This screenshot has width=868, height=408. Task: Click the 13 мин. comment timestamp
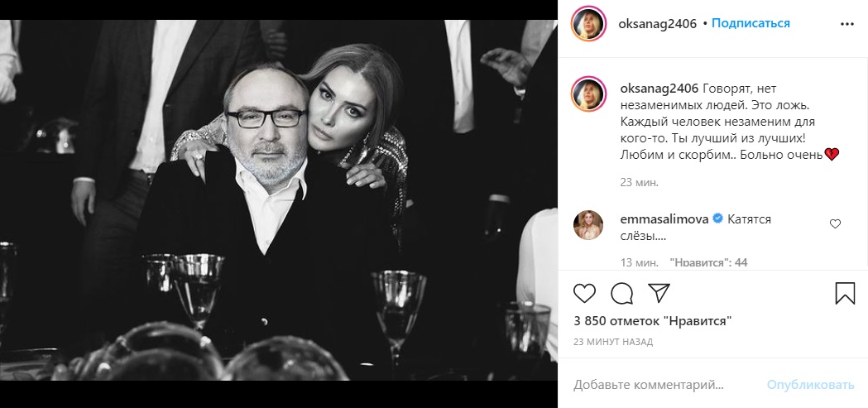click(x=638, y=262)
